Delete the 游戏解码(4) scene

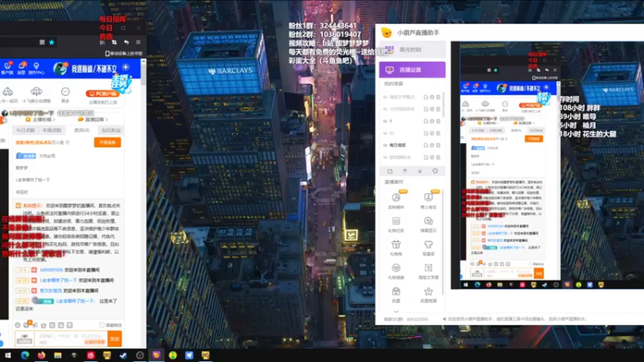coord(438,157)
